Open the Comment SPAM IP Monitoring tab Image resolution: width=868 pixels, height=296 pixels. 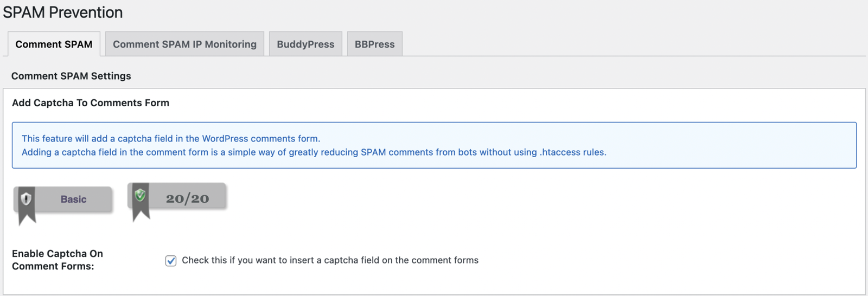point(184,44)
